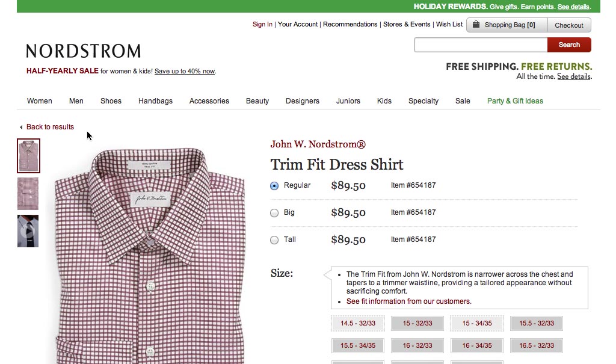The width and height of the screenshot is (616, 364).
Task: Select the Regular fit radio button
Action: 274,186
